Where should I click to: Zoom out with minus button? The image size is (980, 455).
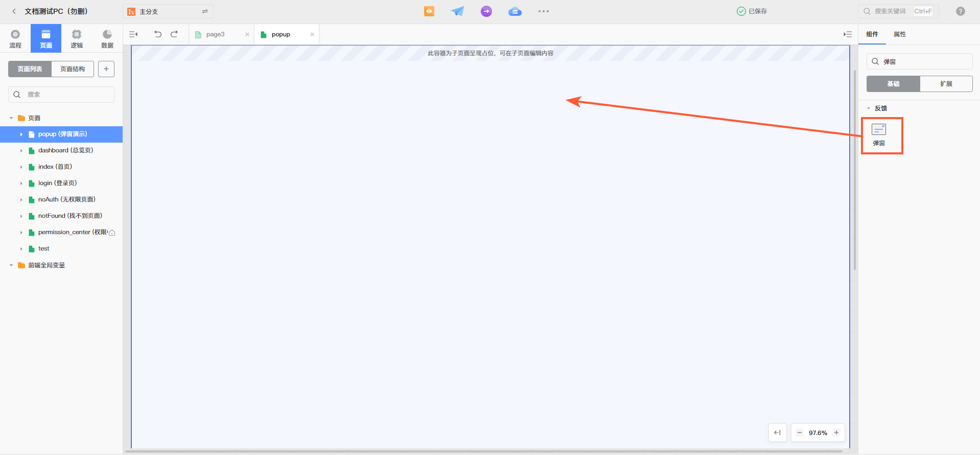pyautogui.click(x=800, y=433)
